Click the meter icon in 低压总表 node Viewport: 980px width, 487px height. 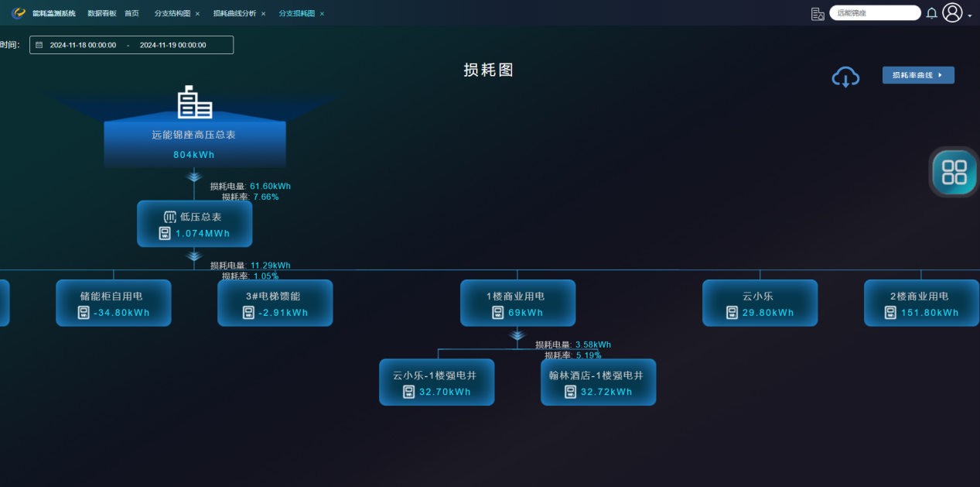click(165, 233)
